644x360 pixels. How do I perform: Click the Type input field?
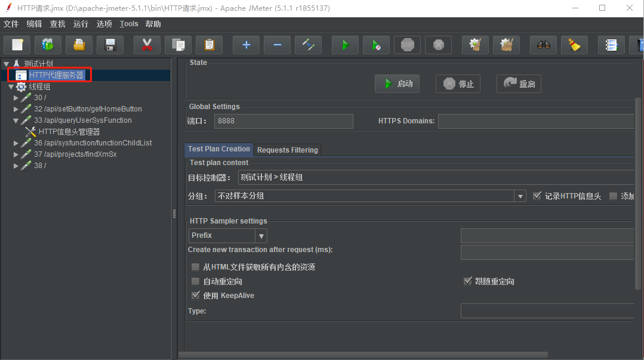(547, 311)
